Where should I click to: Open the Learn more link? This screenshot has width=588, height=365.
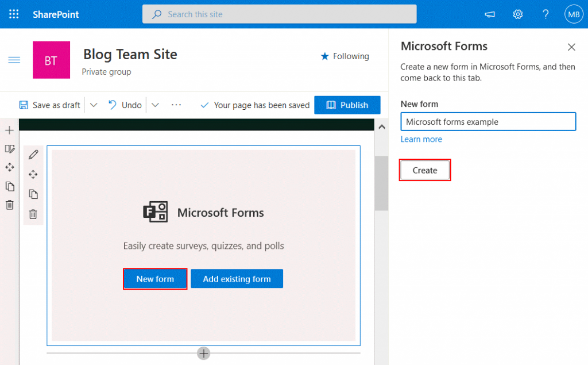click(x=421, y=139)
